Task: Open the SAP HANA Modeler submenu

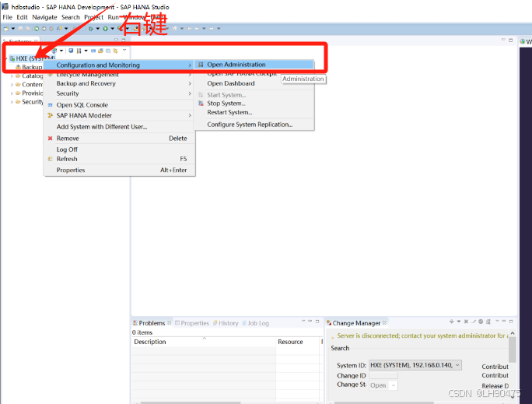Action: (119, 115)
